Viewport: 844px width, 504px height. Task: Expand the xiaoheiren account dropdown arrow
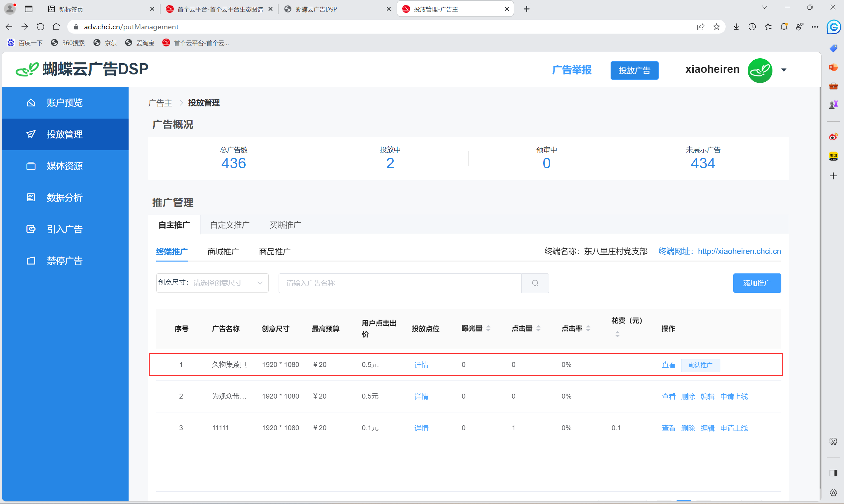coord(783,70)
